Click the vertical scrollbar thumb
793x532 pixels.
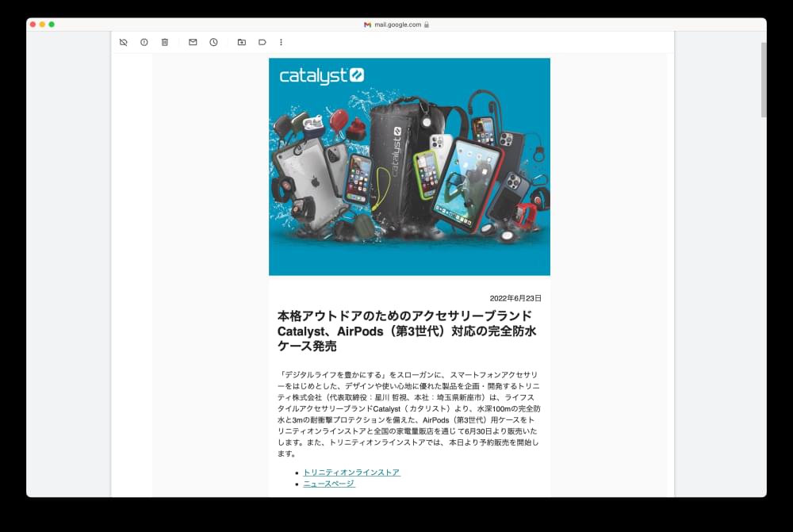764,80
